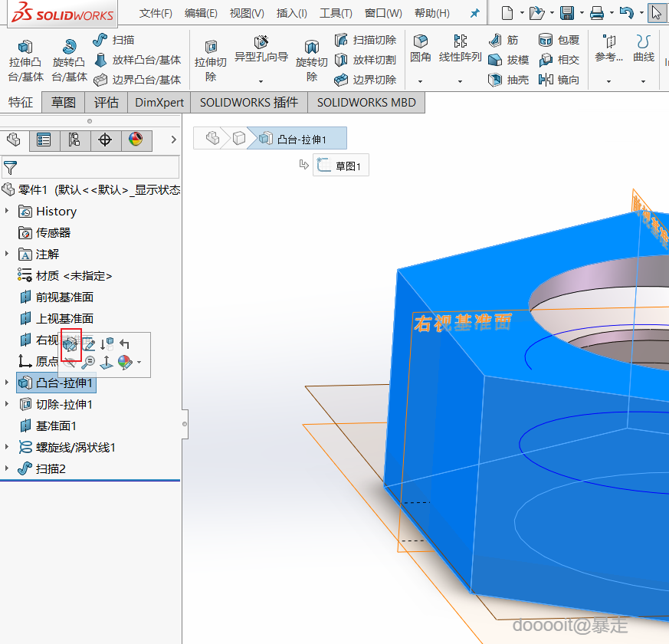Toggle hide for the selected 凸台-拉伸1 feature

click(x=71, y=362)
